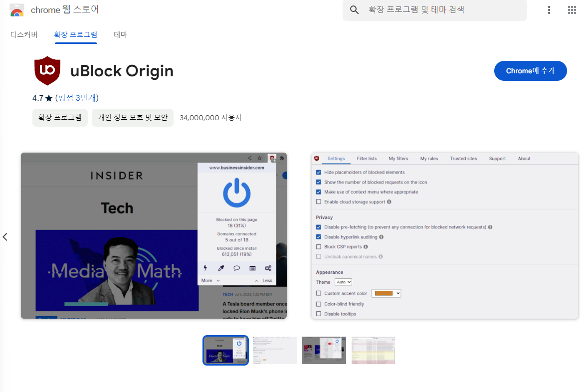Select second thumbnail showing settings page
Screen dimensions: 585x392
[x=275, y=350]
